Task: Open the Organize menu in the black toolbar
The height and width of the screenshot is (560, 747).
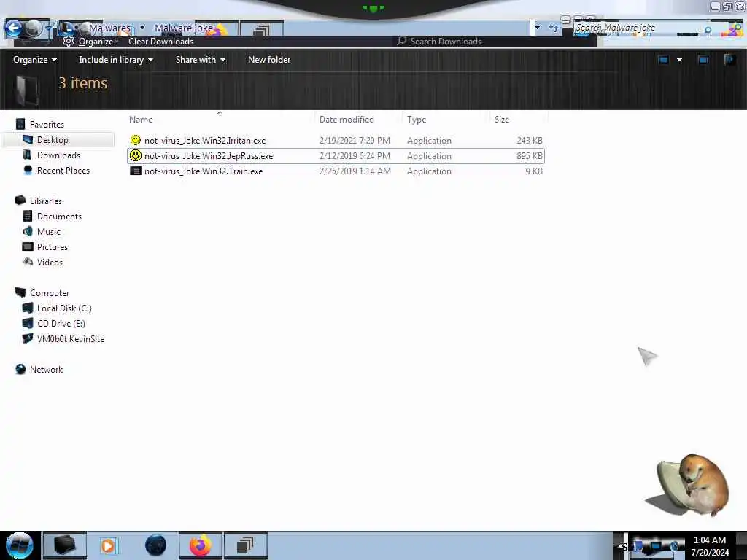Action: [35, 60]
